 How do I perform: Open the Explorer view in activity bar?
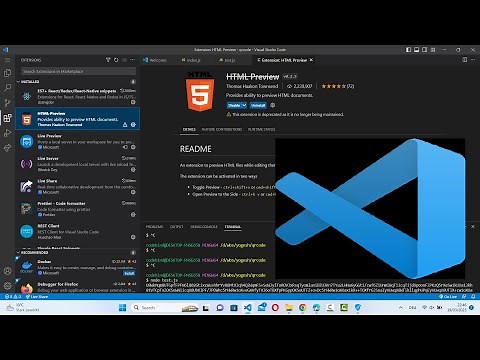click(7, 73)
